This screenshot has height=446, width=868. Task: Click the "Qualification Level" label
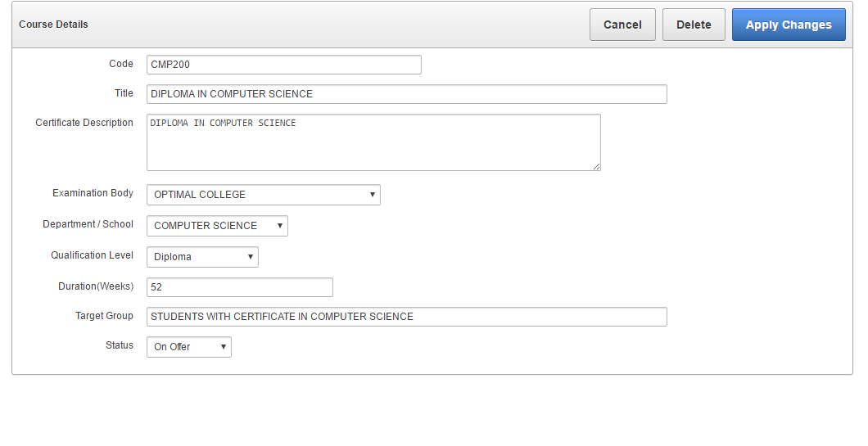click(92, 255)
